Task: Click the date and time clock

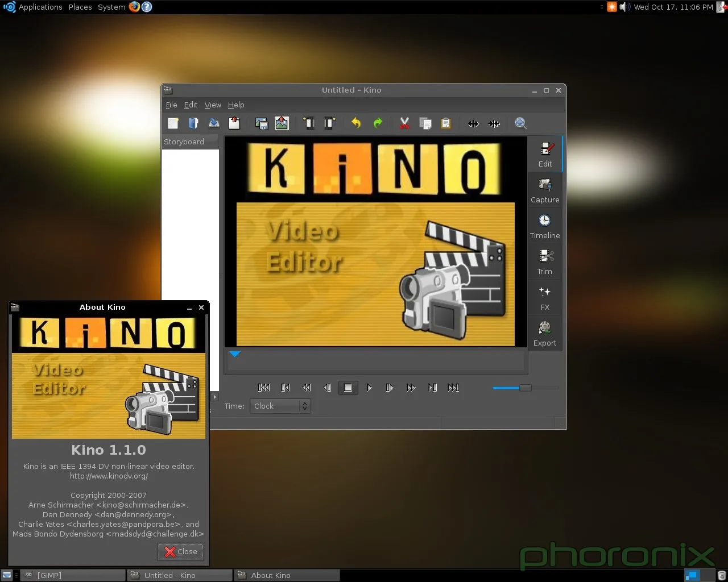Action: click(x=673, y=7)
